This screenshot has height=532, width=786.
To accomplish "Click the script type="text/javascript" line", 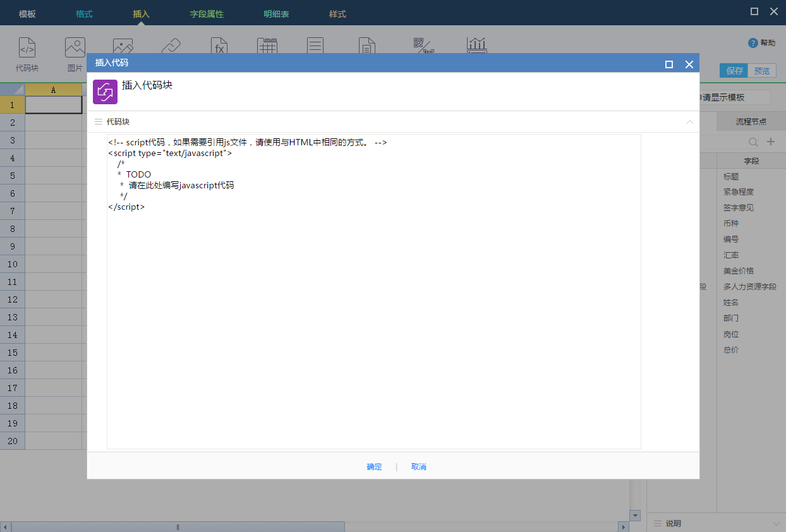I will point(170,153).
